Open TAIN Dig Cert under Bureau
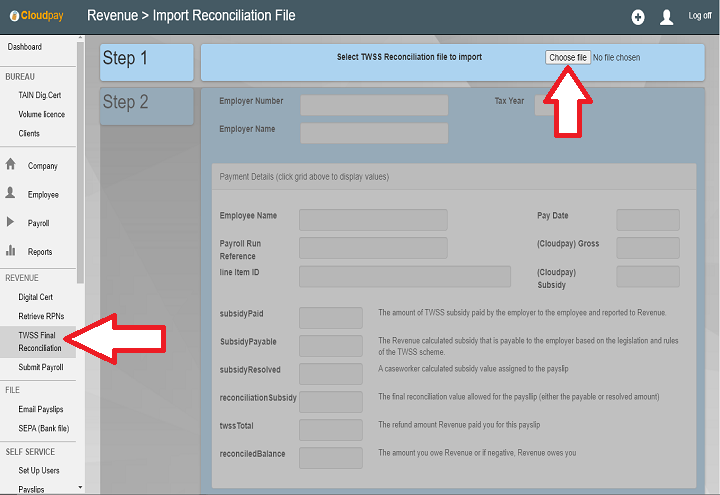Viewport: 720px width, 495px height. [x=41, y=95]
